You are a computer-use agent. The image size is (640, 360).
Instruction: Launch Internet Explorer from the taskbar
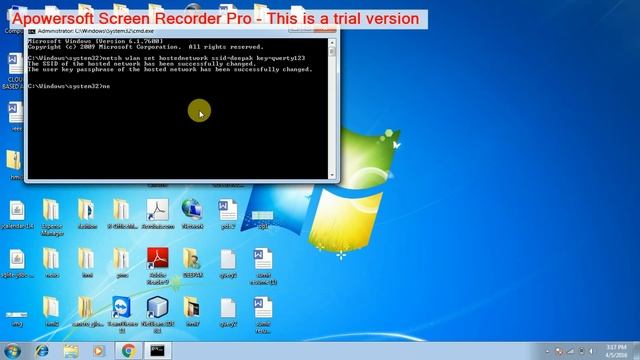click(x=42, y=351)
